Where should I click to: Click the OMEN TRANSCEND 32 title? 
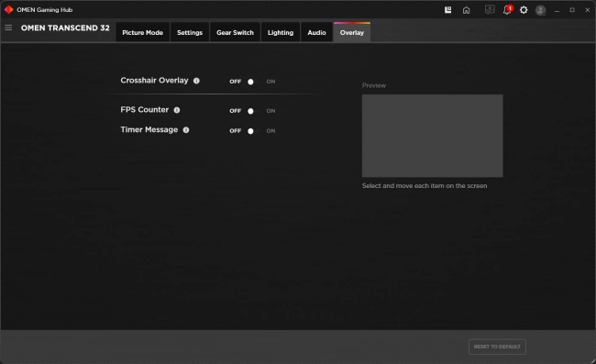click(65, 28)
